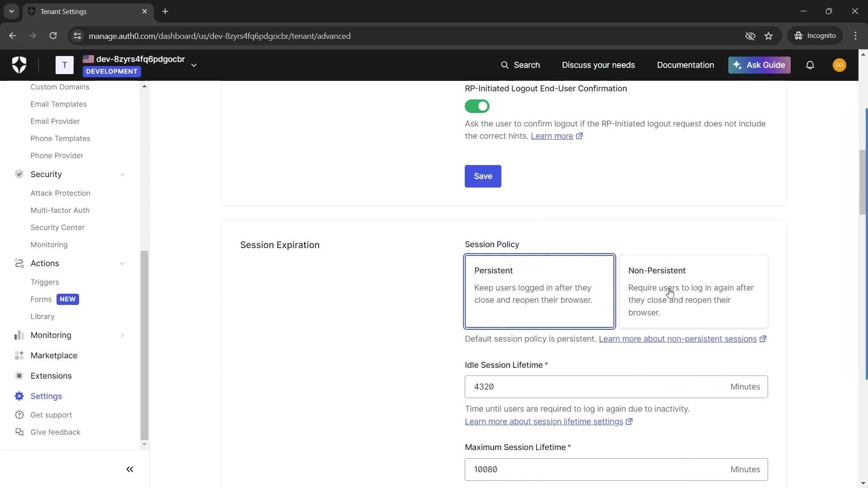868x488 pixels.
Task: Collapse the Actions section chevron
Action: coord(123,263)
